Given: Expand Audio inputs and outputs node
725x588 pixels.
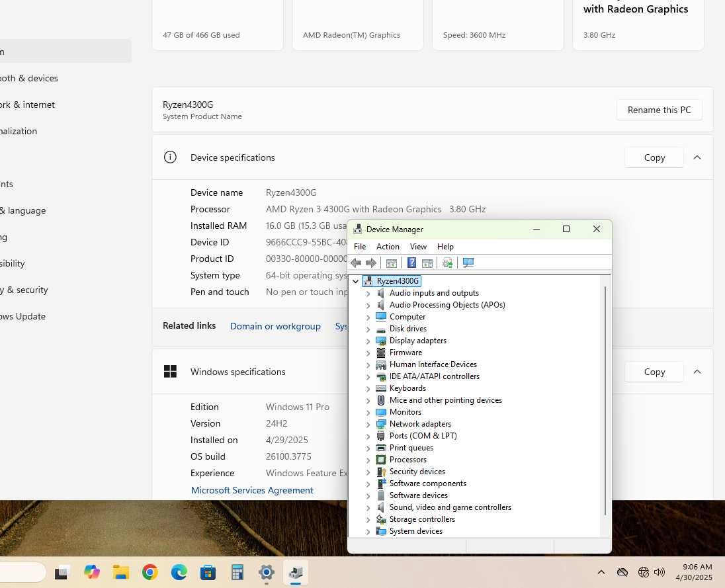Looking at the screenshot, I should point(368,293).
